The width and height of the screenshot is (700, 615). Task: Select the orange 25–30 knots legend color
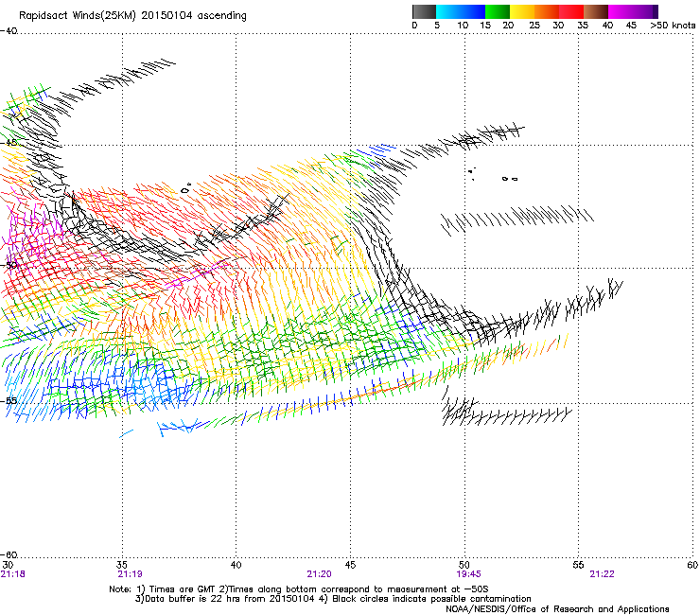coord(547,11)
